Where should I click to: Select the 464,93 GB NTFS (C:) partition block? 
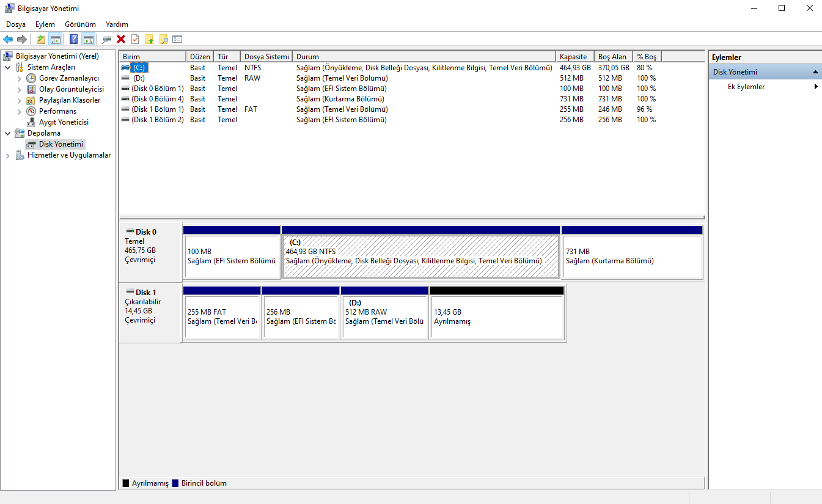coord(421,252)
